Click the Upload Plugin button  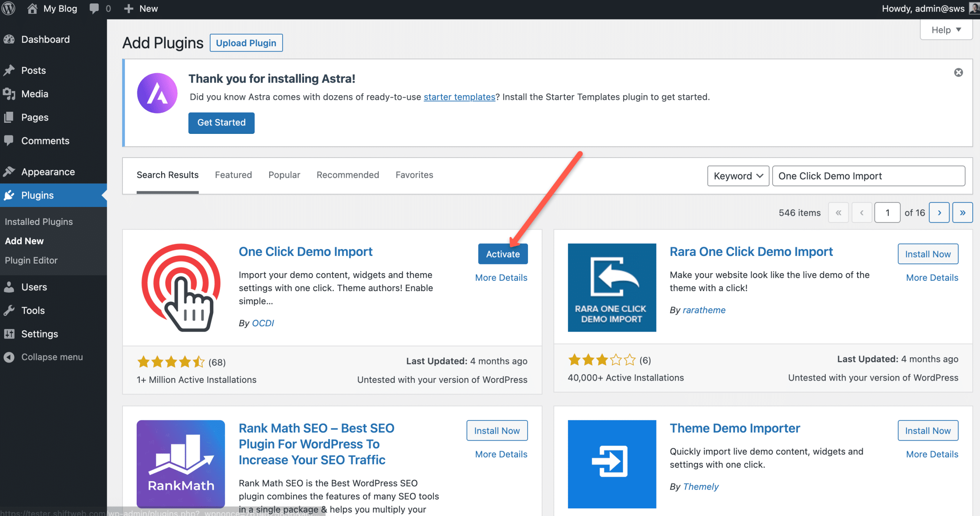tap(246, 43)
